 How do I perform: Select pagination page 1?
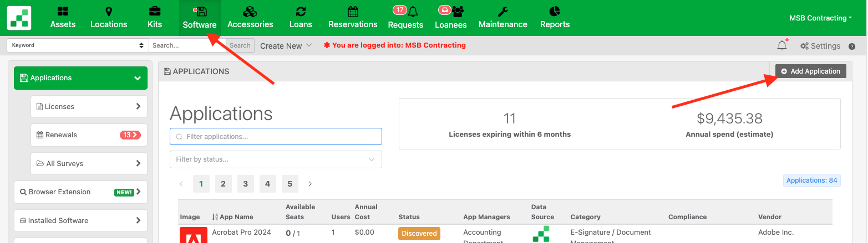point(201,184)
